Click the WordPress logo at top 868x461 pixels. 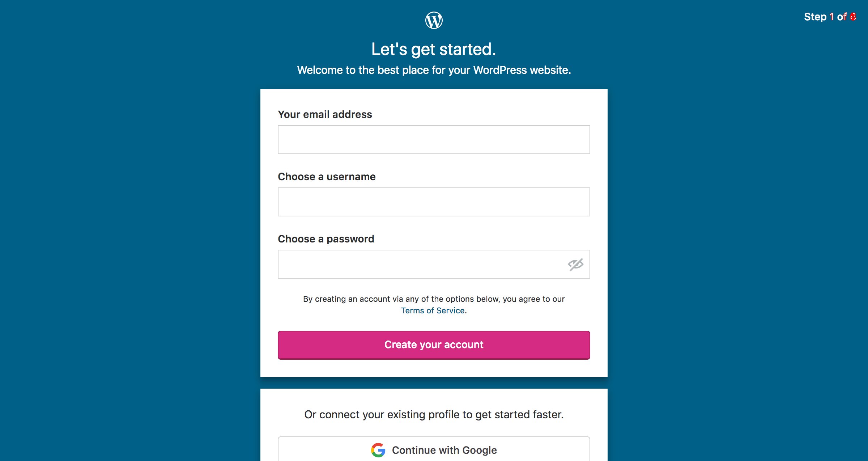(x=434, y=20)
